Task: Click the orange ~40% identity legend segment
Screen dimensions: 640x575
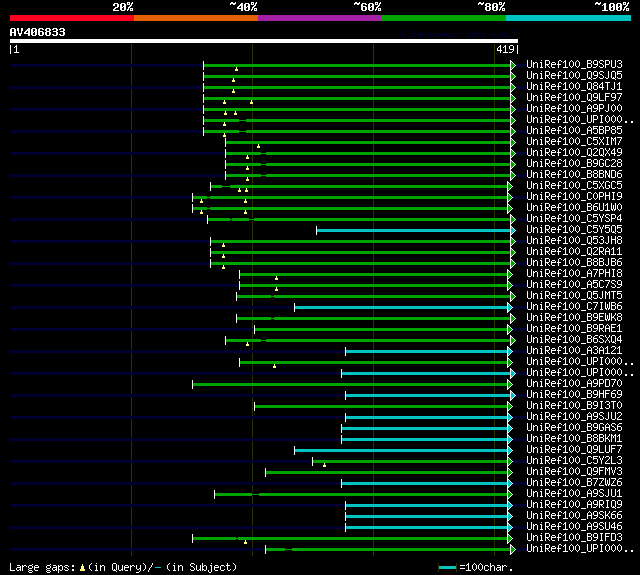Action: click(196, 18)
